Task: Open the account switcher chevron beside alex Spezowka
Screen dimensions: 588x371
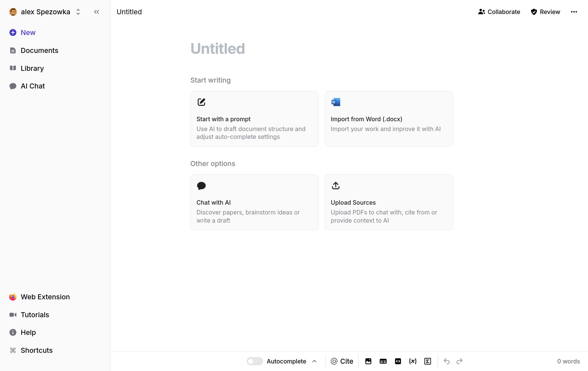Action: 78,12
